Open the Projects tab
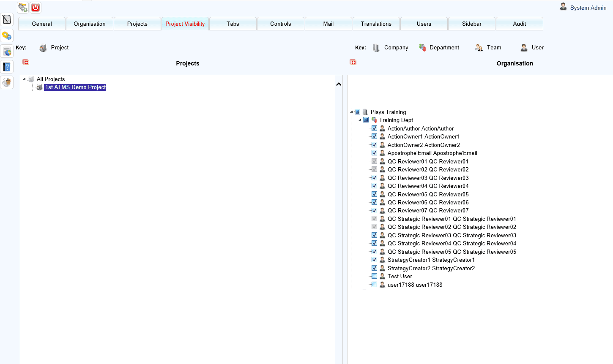 137,24
